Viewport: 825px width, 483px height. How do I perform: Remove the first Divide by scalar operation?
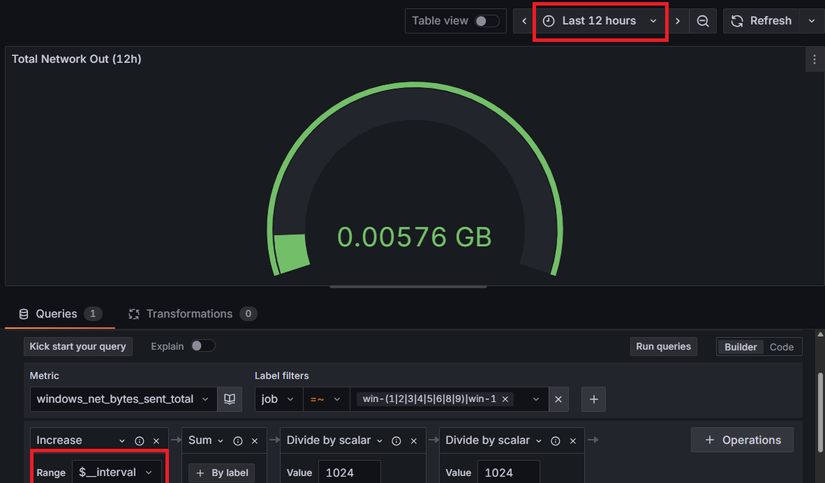[x=414, y=441]
